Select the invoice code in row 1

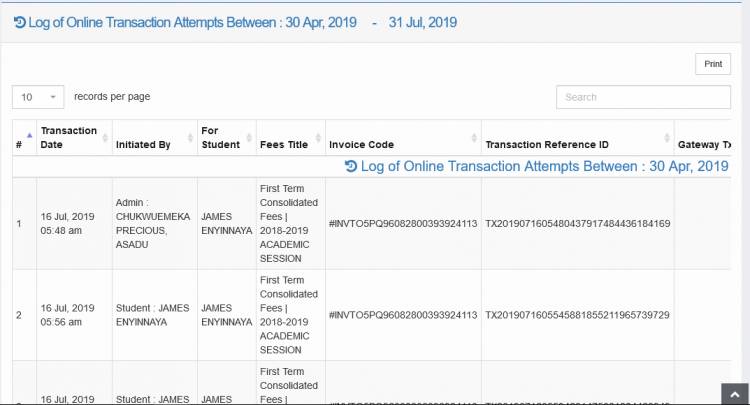pyautogui.click(x=402, y=224)
